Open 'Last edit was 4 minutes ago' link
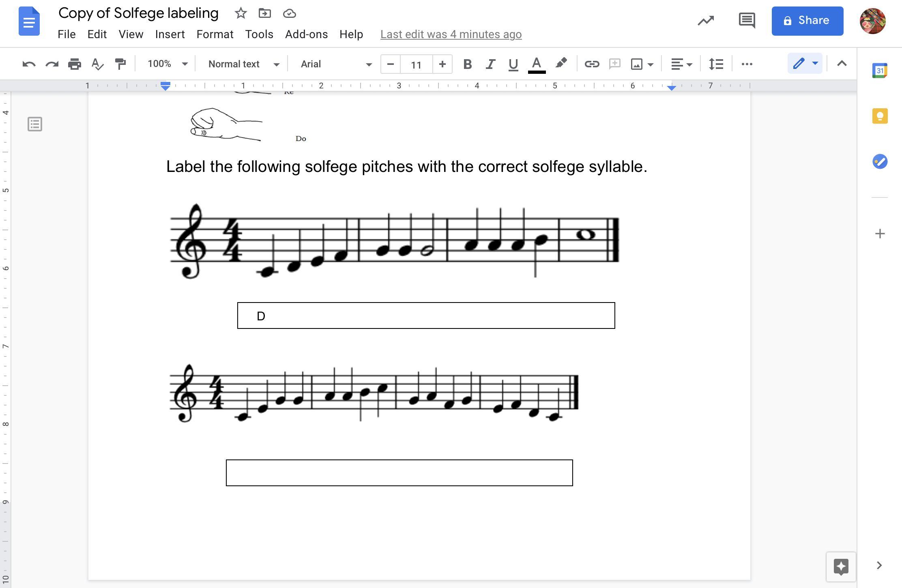 pos(451,34)
